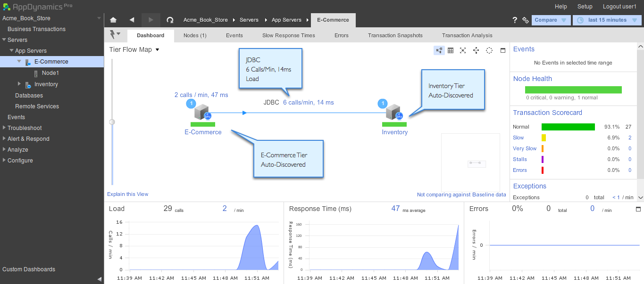This screenshot has height=284, width=644.
Task: Open the Compare dropdown
Action: coord(551,20)
